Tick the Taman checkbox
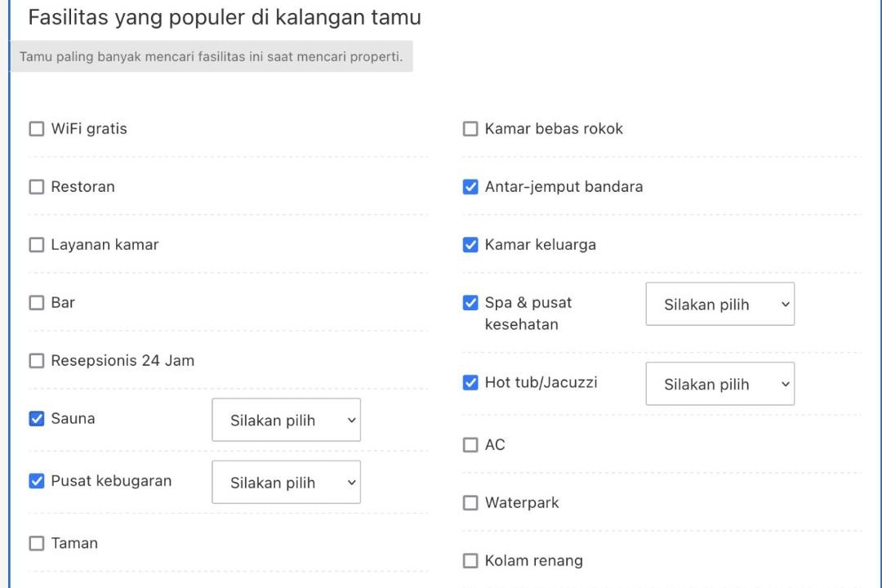The height and width of the screenshot is (588, 882). tap(37, 544)
